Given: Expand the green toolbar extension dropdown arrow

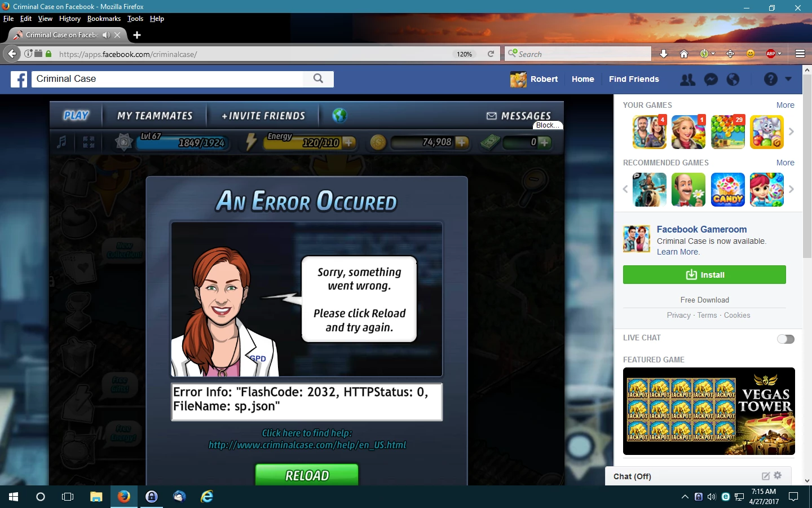Looking at the screenshot, I should [x=713, y=54].
